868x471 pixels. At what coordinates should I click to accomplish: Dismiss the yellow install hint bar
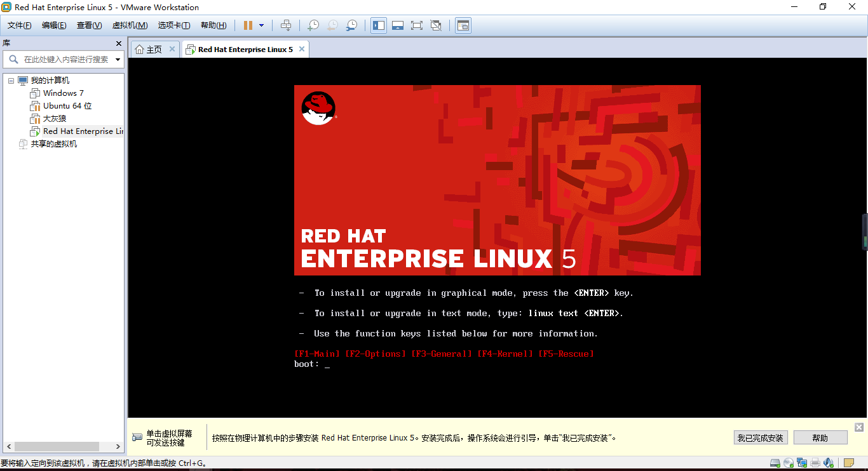point(859,427)
